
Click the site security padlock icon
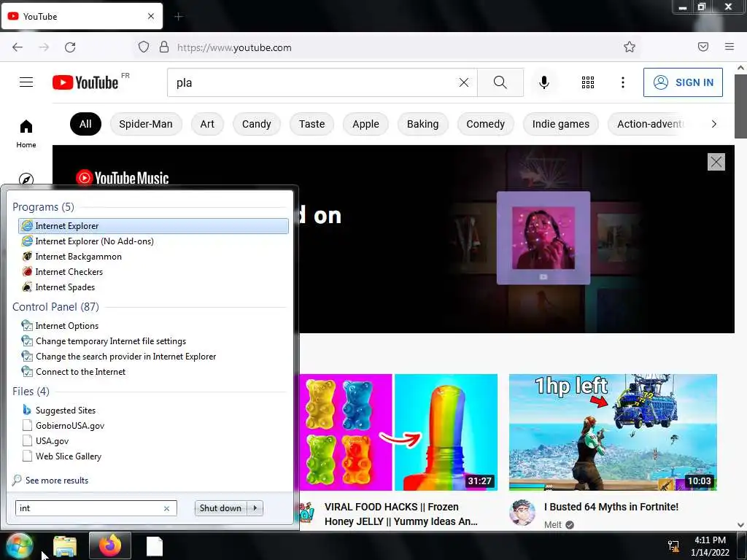pyautogui.click(x=164, y=47)
